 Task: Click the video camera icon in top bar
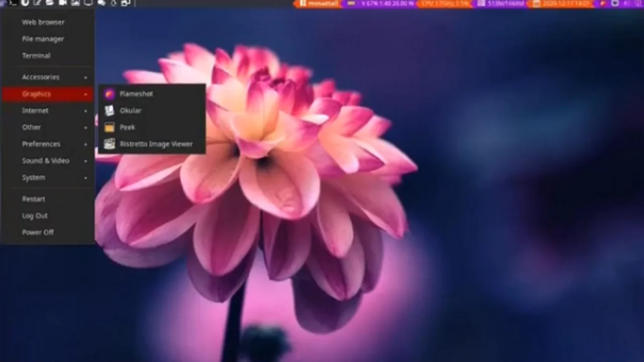point(63,3)
